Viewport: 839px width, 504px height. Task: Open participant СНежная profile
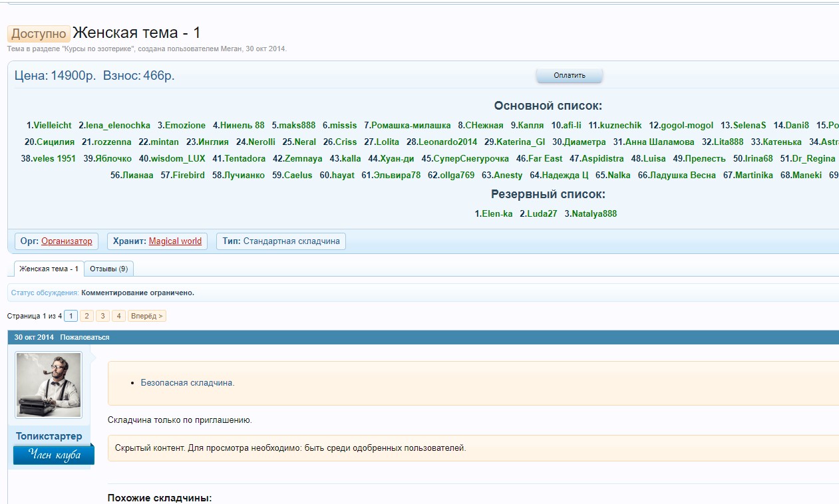484,125
